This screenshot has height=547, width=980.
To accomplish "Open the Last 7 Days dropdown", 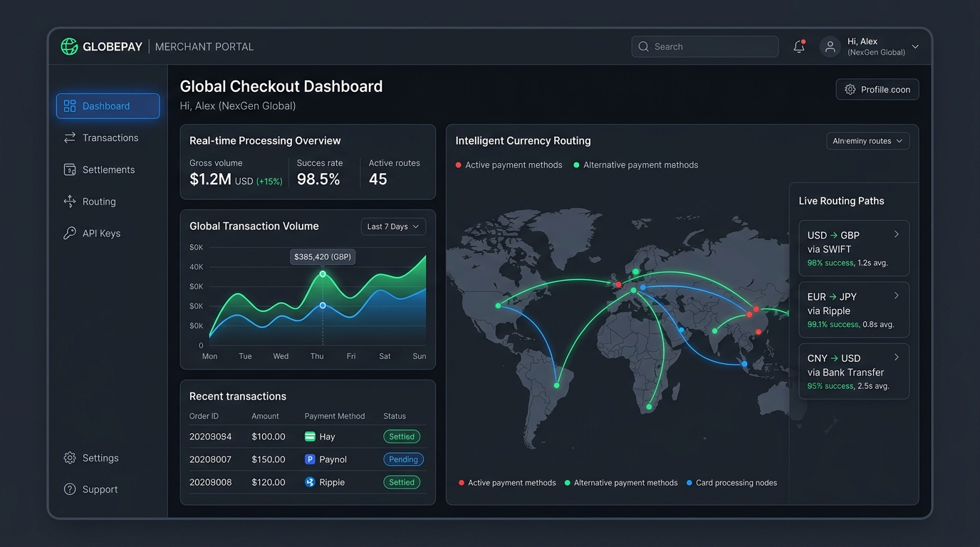I will coord(393,226).
